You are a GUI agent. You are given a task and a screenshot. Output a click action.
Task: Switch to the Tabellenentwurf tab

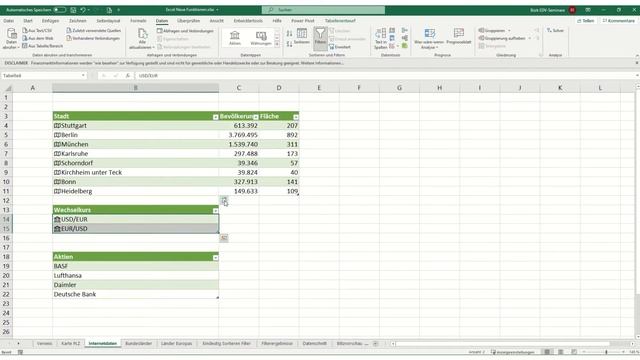click(x=340, y=20)
